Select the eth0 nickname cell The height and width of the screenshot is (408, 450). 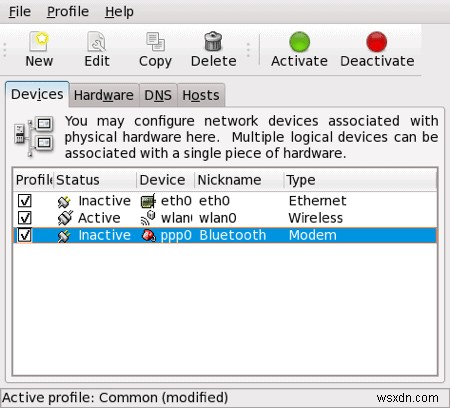pos(214,201)
